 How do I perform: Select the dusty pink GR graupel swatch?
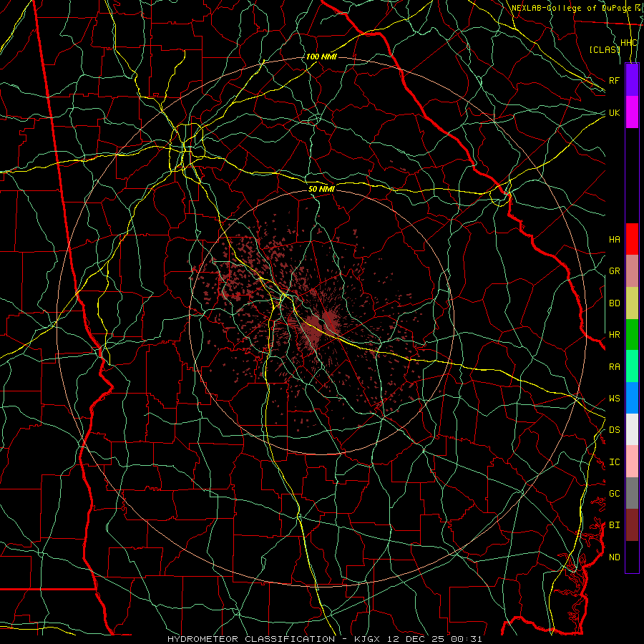click(x=632, y=270)
